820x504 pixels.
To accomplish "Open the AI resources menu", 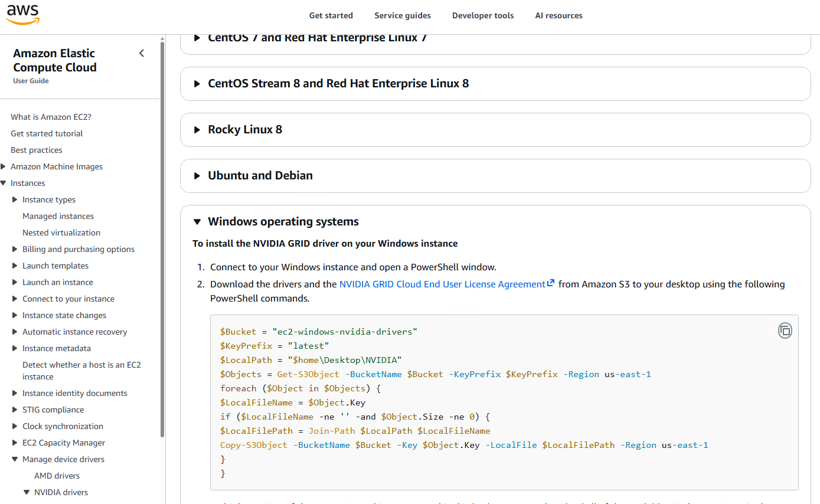I will click(x=558, y=16).
